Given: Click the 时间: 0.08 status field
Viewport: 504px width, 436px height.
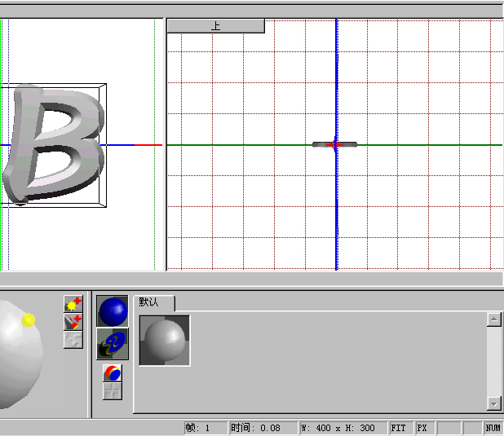Looking at the screenshot, I should 263,428.
